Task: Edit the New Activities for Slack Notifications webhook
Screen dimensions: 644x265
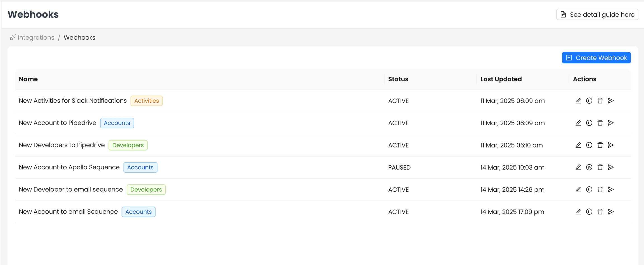Action: coord(578,101)
